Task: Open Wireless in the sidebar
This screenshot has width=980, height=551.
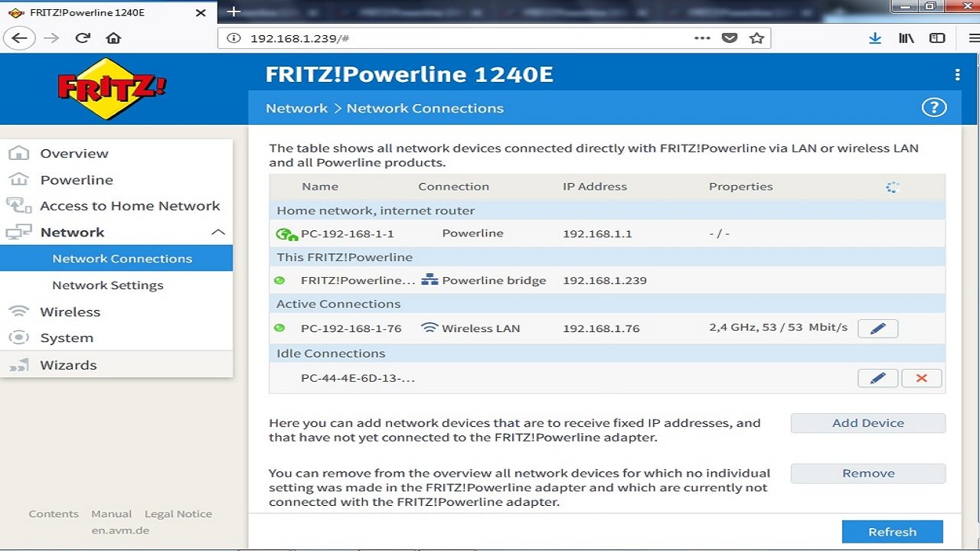Action: tap(70, 311)
